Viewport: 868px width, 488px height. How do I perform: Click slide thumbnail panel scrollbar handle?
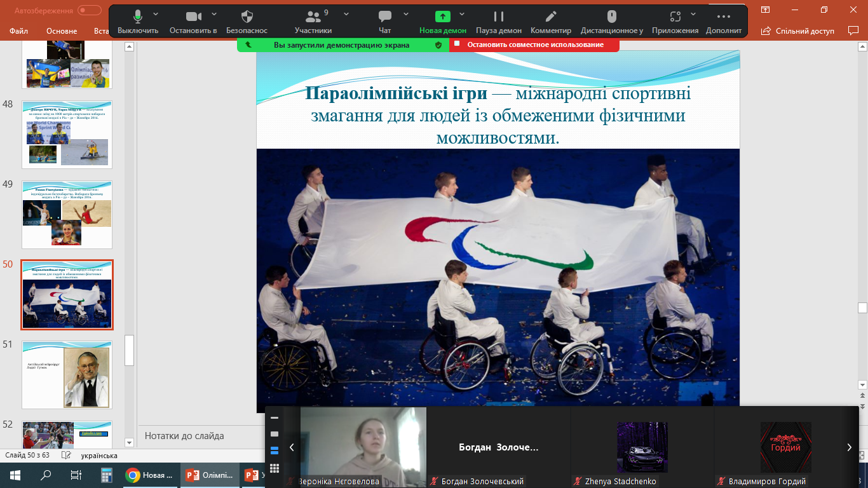(130, 351)
